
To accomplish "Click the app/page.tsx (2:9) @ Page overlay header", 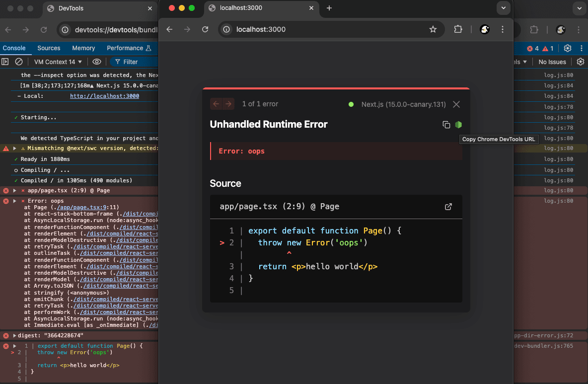I will (x=280, y=207).
